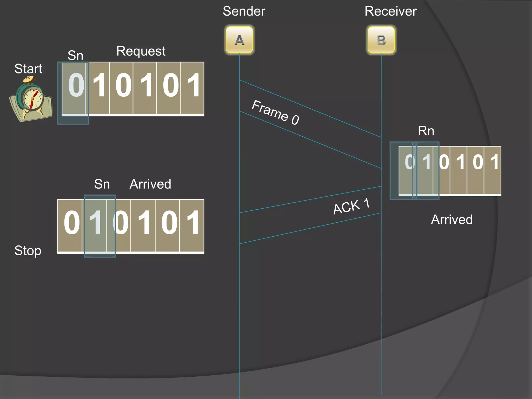Click 'Arrived' label below receiver strip
The image size is (532, 399).
452,220
